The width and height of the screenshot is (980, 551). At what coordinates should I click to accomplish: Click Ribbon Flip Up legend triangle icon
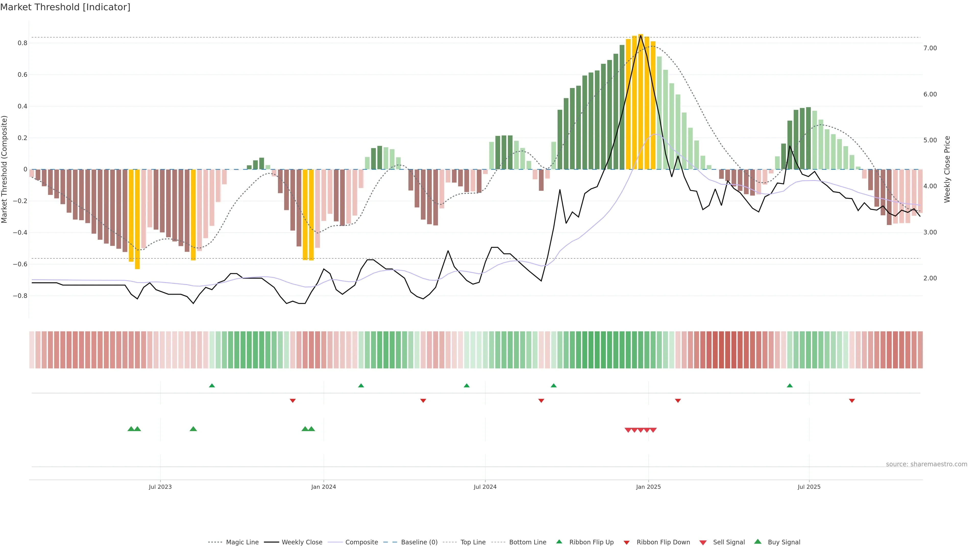click(x=559, y=542)
